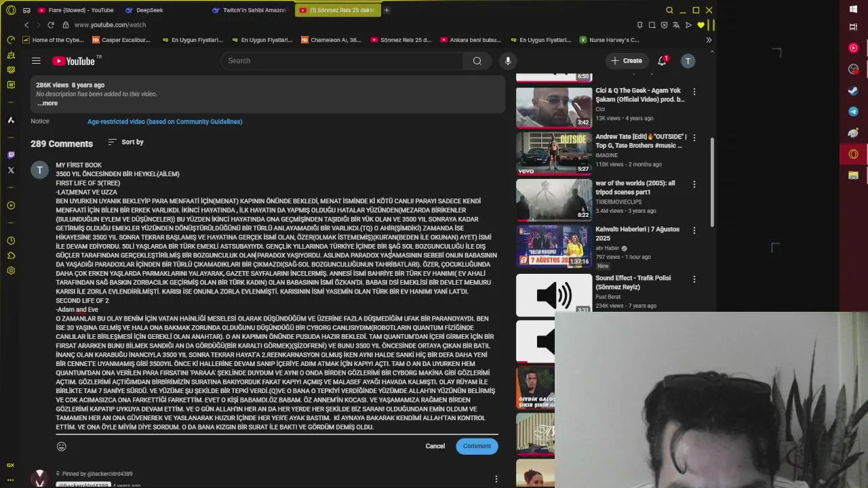Open Steam from the taskbar

pos(854,90)
